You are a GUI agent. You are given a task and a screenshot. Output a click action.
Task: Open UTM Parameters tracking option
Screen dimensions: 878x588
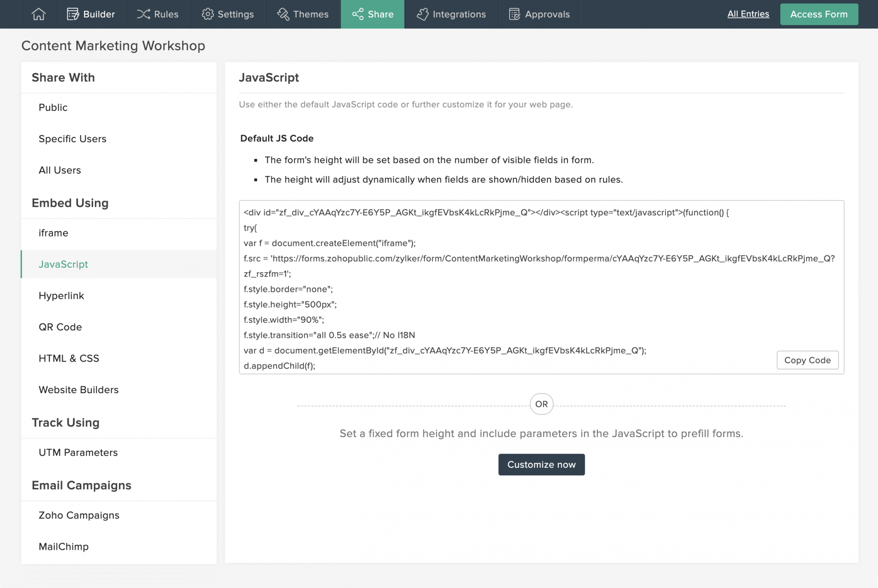pyautogui.click(x=78, y=452)
